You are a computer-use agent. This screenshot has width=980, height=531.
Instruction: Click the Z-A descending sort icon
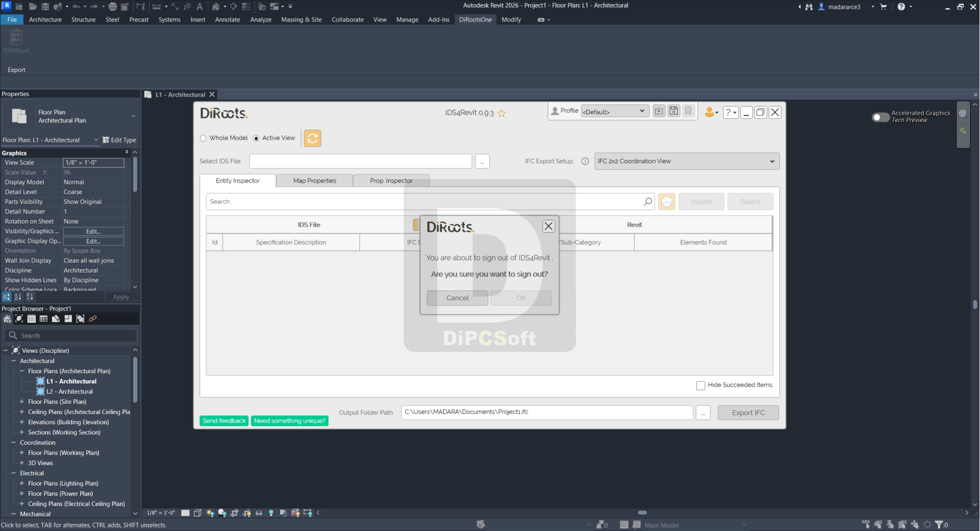click(x=30, y=297)
